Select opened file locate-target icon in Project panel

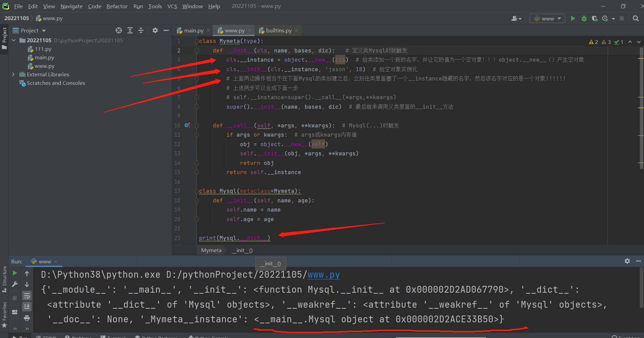point(119,30)
